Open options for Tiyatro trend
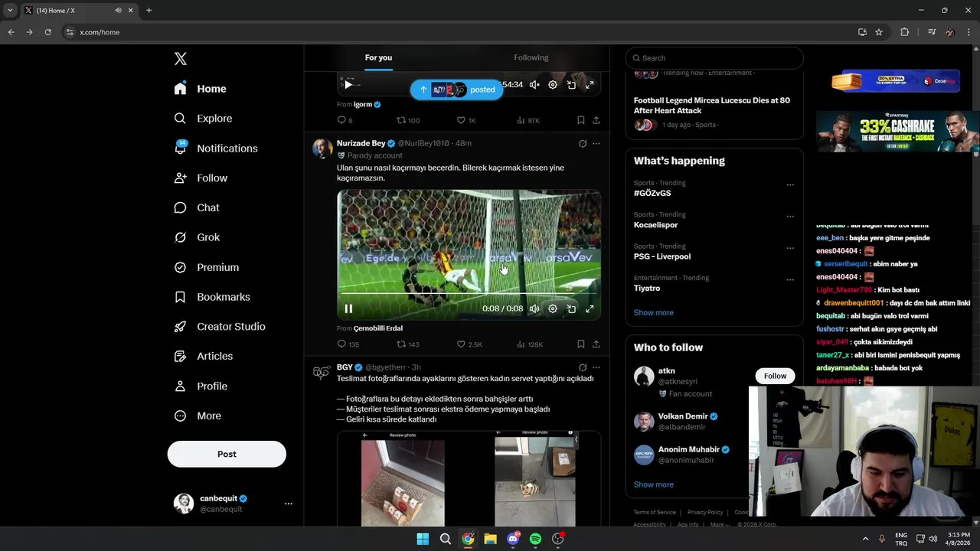980x551 pixels. click(790, 280)
